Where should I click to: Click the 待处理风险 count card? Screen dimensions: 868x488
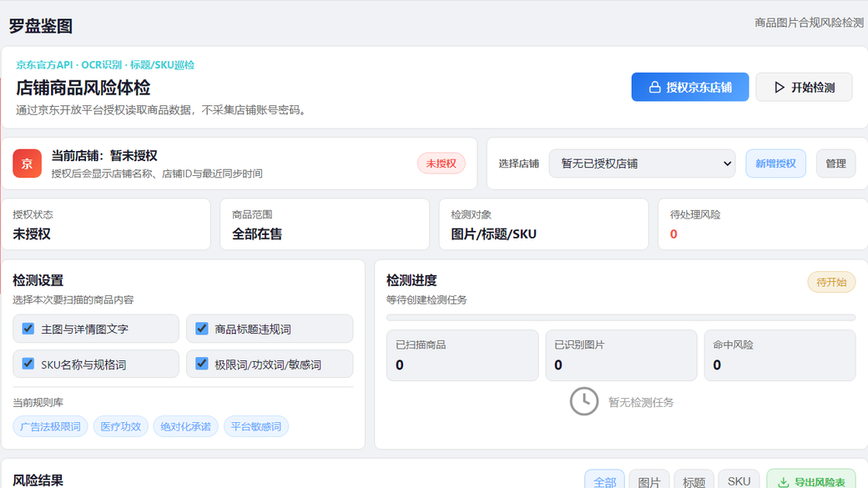(763, 224)
